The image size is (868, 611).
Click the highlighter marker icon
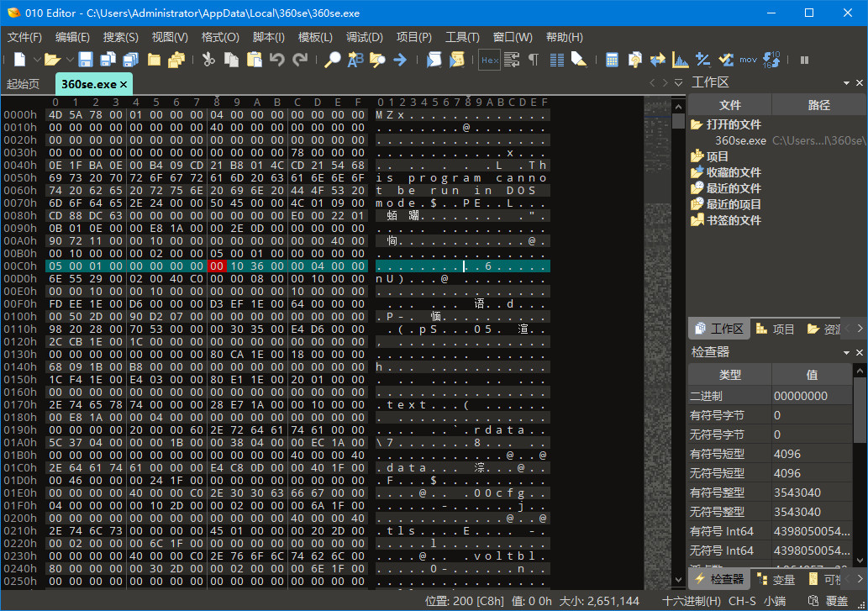(x=579, y=60)
